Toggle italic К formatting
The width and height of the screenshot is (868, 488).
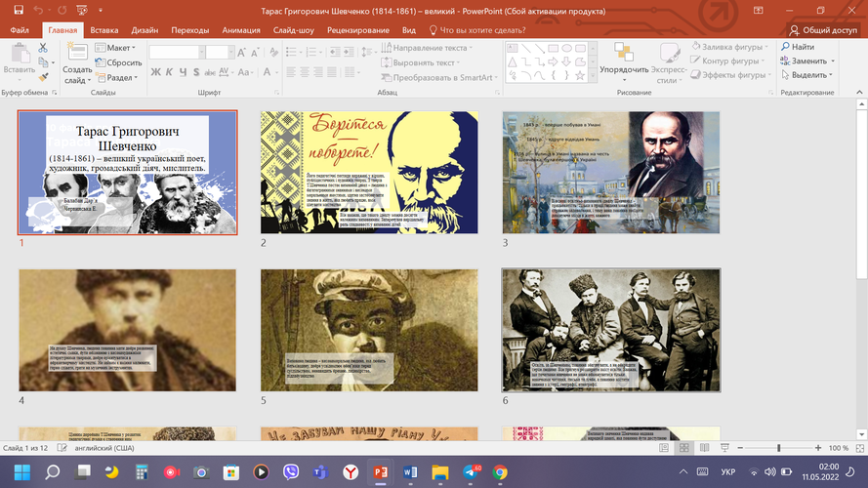(169, 72)
